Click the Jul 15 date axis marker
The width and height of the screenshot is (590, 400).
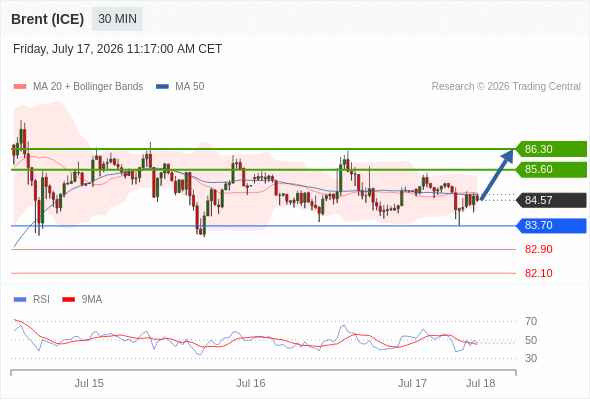(x=89, y=383)
